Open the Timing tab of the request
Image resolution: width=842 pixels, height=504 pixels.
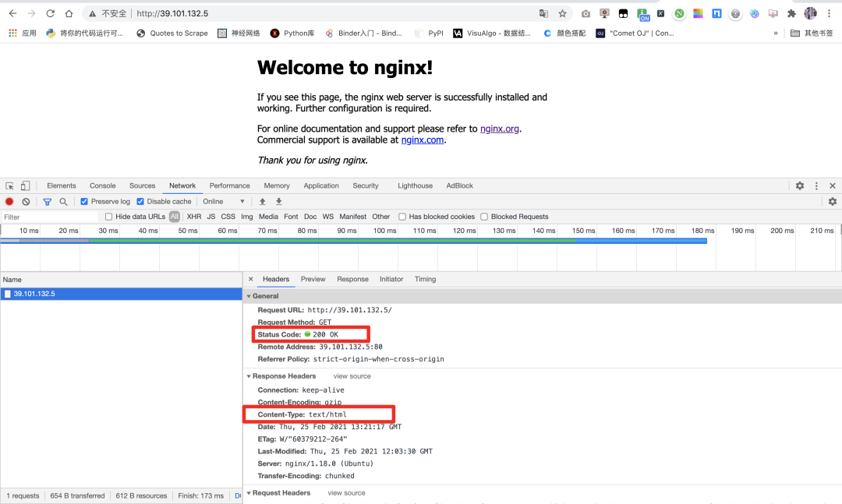click(426, 279)
